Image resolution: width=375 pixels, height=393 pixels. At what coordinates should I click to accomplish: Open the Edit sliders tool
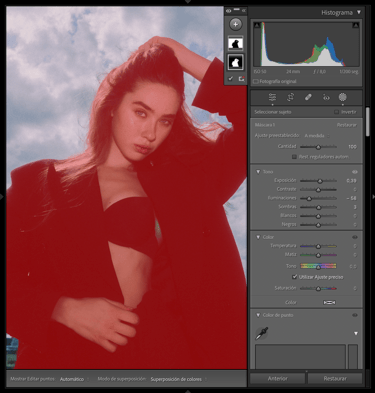pos(272,97)
